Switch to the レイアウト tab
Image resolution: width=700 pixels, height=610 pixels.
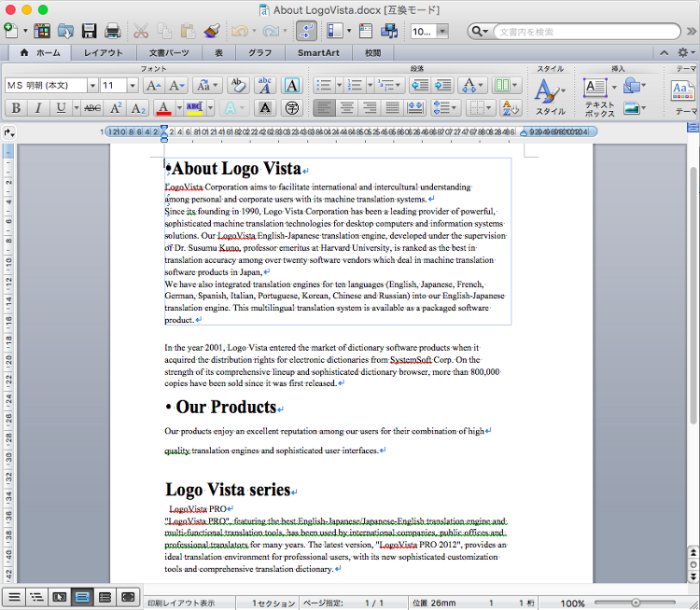pos(103,52)
